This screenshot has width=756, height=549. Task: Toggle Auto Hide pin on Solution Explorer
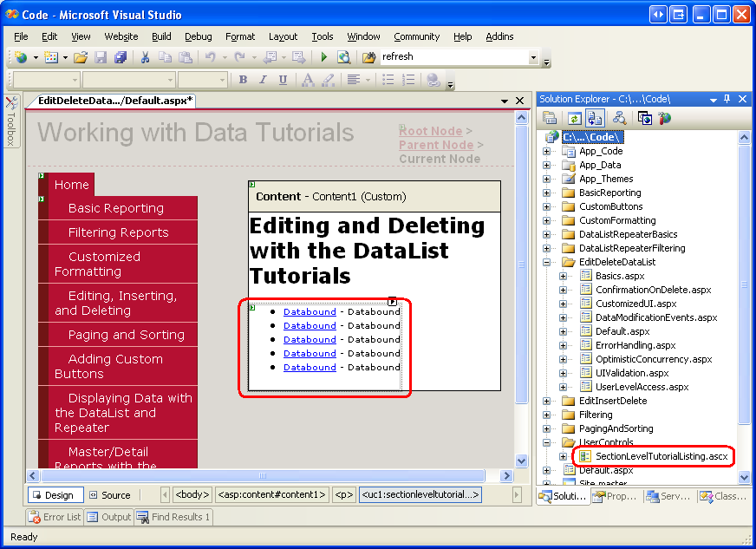pyautogui.click(x=727, y=99)
